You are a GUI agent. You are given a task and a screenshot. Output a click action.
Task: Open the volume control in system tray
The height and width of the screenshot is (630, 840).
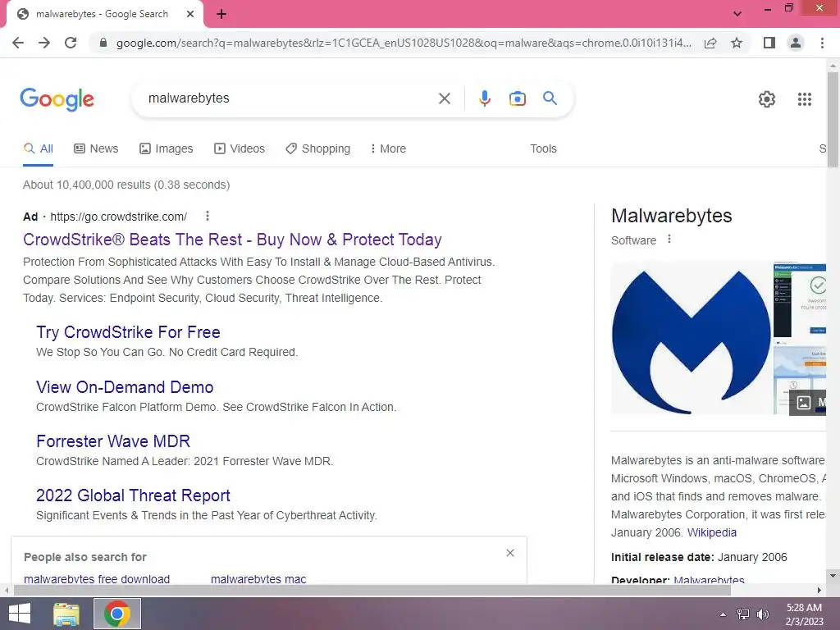762,614
